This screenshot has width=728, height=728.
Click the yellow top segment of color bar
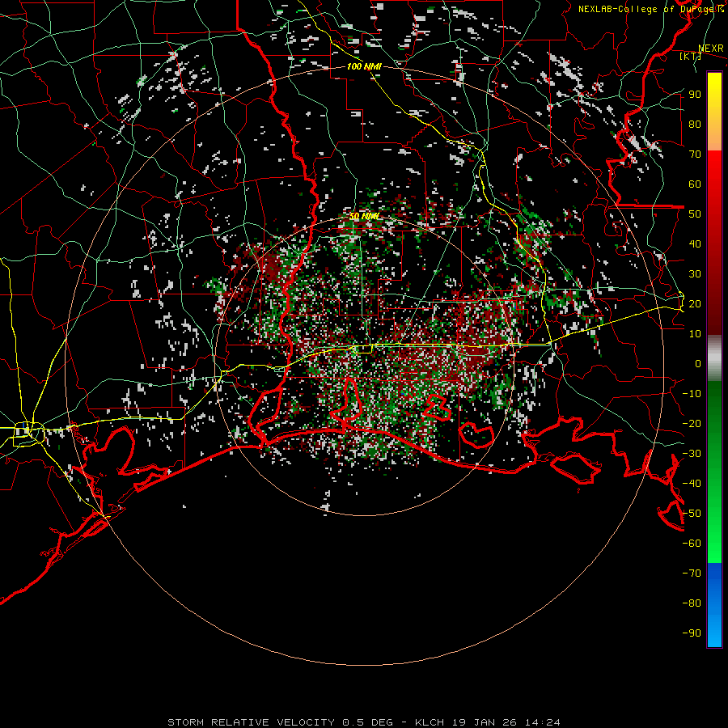point(714,112)
